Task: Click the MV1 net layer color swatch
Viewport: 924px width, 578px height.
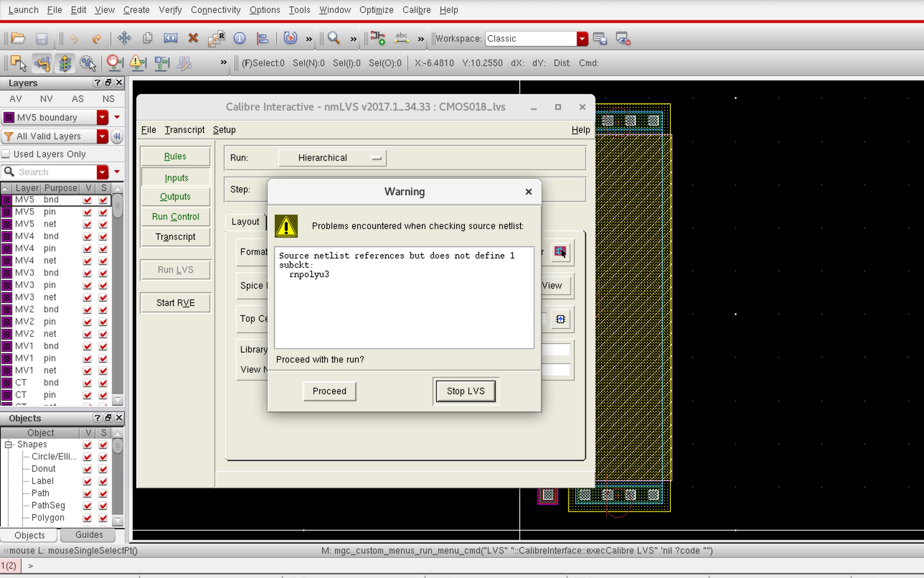Action: pos(7,371)
